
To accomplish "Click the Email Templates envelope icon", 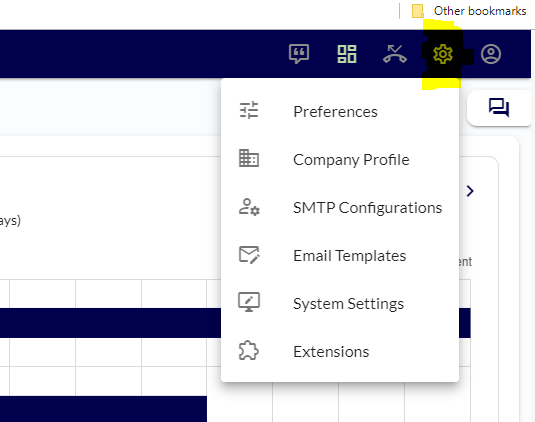I will click(249, 255).
